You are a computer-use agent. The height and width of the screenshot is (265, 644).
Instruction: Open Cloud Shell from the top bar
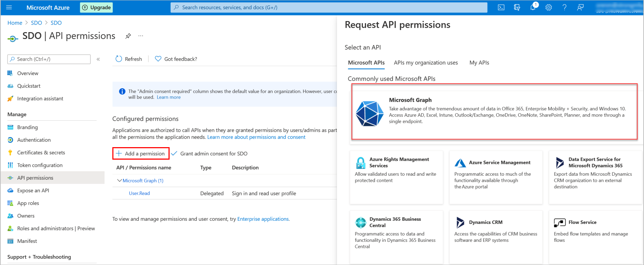click(501, 7)
